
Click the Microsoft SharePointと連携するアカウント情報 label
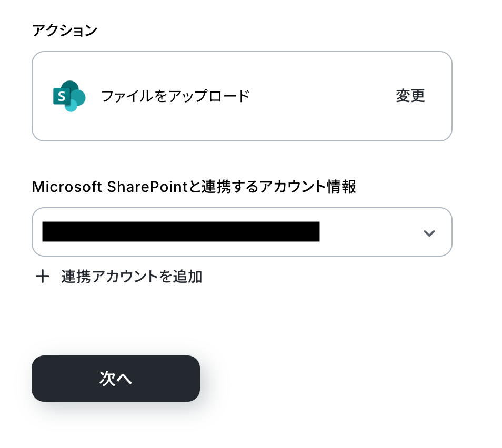(194, 187)
